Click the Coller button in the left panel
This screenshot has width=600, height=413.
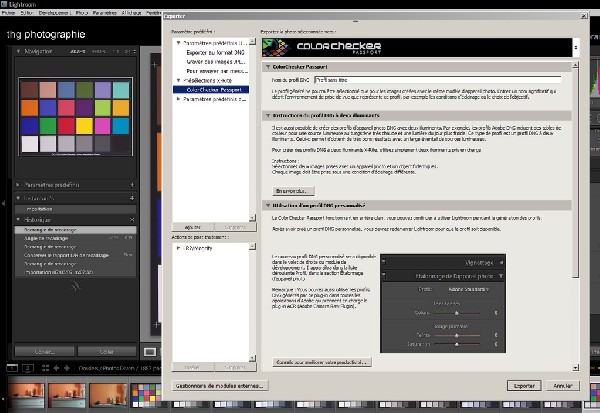[107, 351]
